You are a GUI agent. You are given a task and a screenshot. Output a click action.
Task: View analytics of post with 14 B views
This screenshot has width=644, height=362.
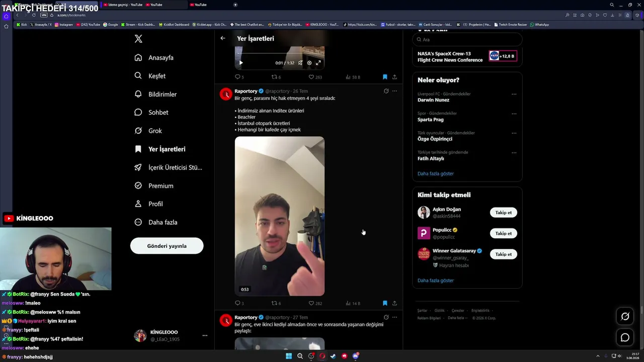pos(353,303)
